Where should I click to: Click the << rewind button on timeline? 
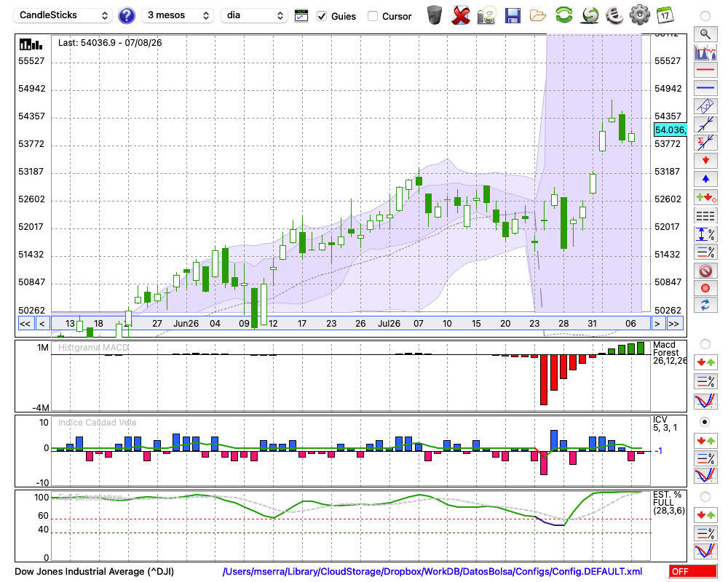pyautogui.click(x=25, y=324)
